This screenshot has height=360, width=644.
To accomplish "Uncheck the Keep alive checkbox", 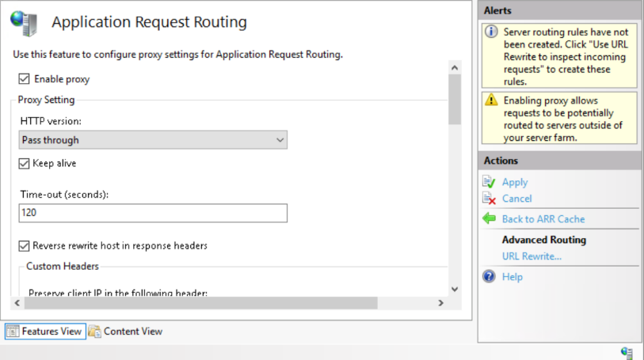I will [24, 163].
